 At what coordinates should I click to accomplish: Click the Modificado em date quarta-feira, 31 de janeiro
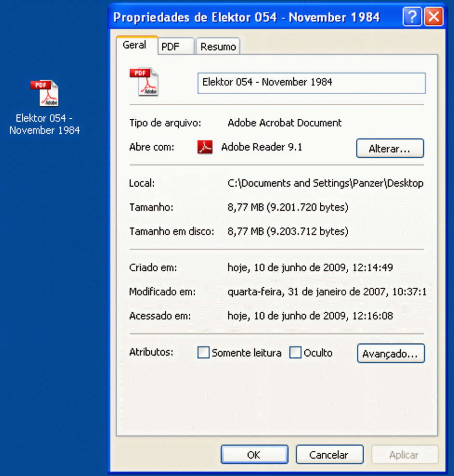(x=327, y=292)
